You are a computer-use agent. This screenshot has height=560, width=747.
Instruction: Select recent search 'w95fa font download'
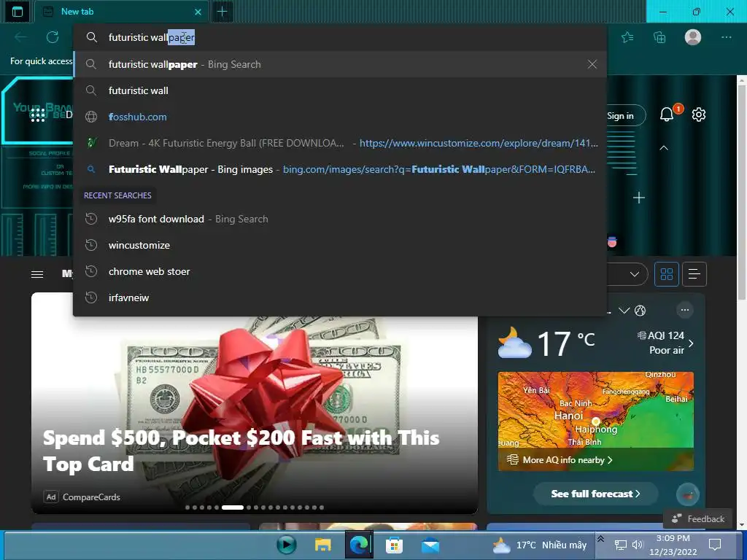click(340, 219)
